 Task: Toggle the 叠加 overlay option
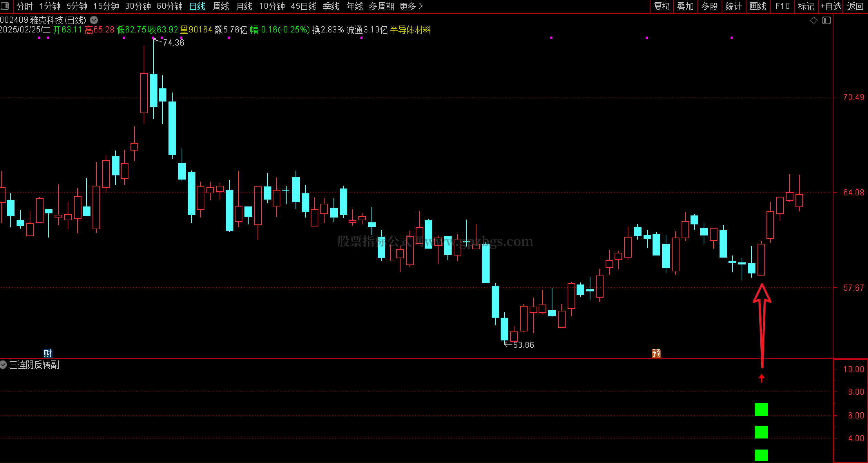tap(685, 6)
